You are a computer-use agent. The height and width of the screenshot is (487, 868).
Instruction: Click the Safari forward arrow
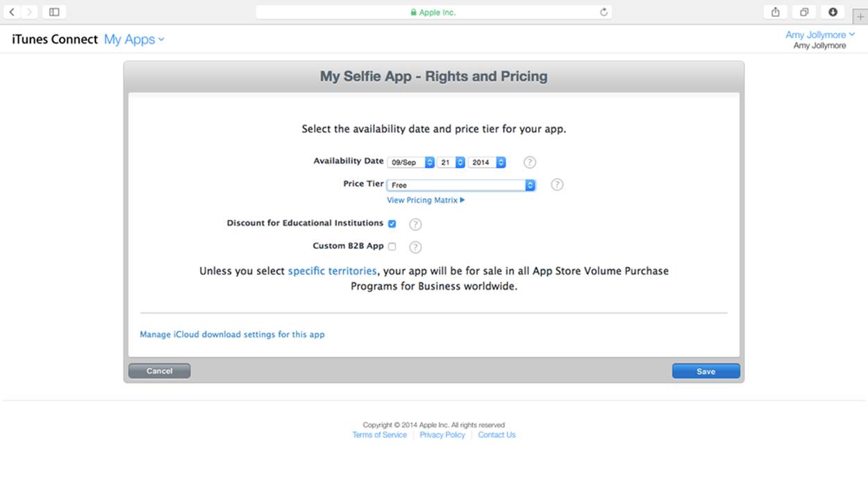pos(29,12)
